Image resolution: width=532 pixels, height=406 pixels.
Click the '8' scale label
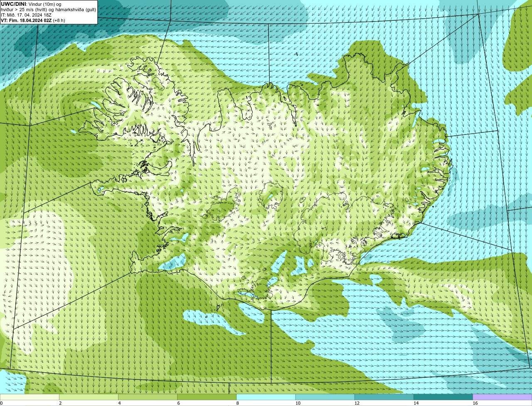(238, 403)
